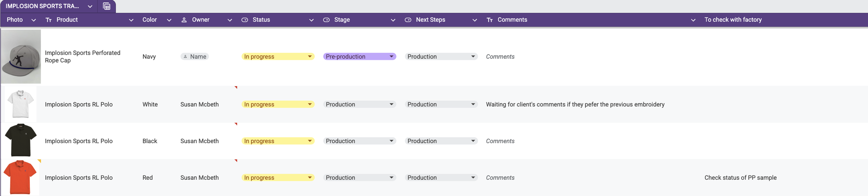The width and height of the screenshot is (868, 196).
Task: Click the 'Check status of PP sample' cell
Action: pyautogui.click(x=740, y=178)
